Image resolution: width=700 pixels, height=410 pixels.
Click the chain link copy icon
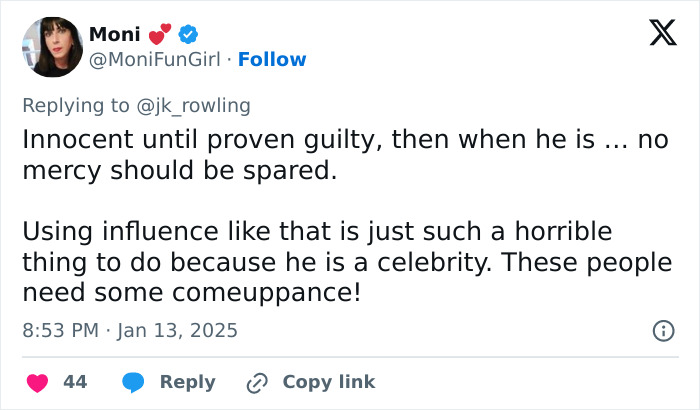coord(257,382)
